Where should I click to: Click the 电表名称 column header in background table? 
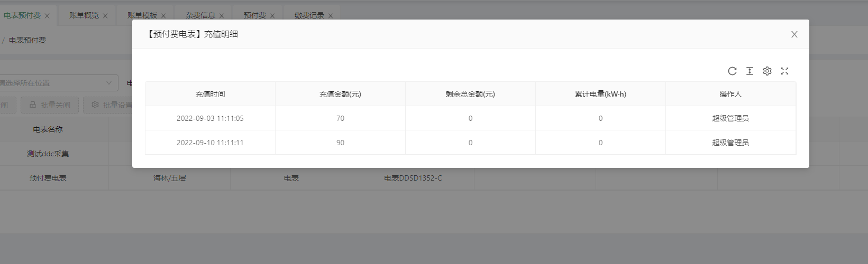48,129
